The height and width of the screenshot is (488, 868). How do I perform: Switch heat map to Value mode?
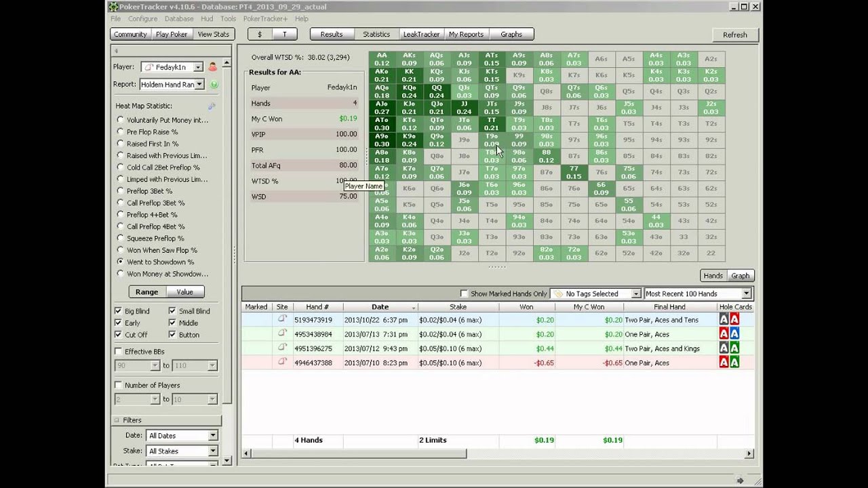185,291
